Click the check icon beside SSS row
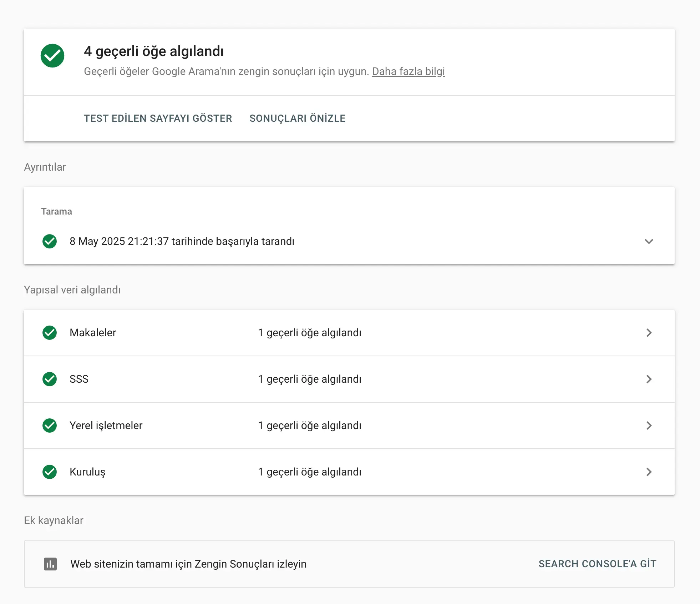 tap(49, 379)
